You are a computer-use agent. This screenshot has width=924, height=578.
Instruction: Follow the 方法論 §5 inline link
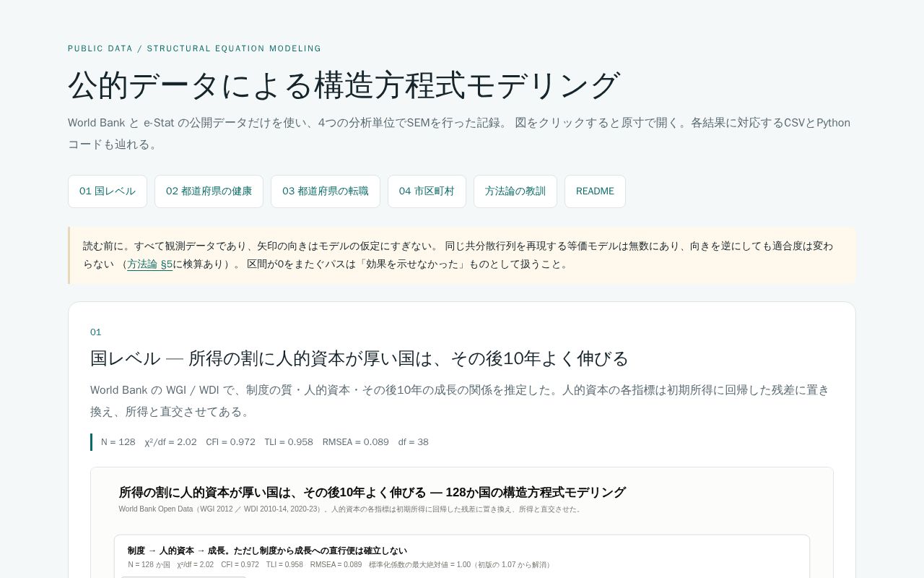click(x=150, y=264)
